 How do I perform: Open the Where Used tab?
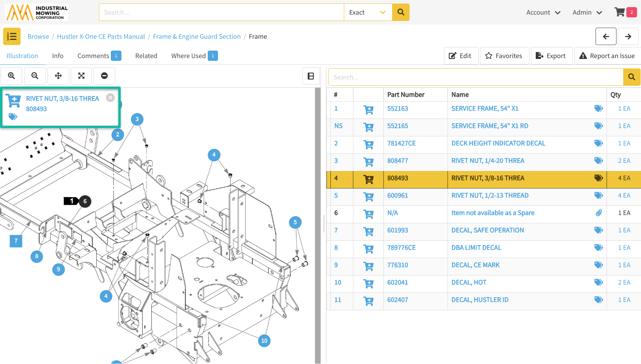click(194, 56)
